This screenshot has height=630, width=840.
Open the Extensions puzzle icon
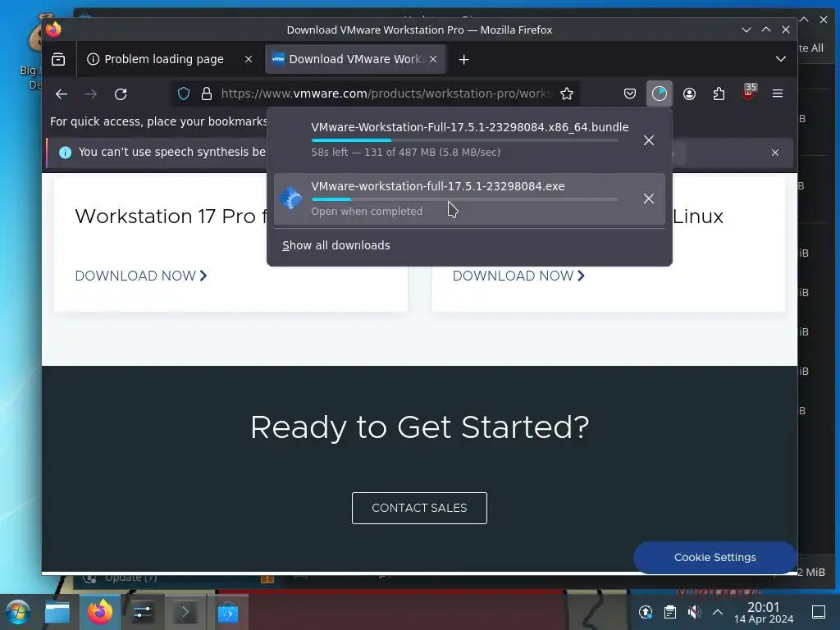tap(719, 94)
